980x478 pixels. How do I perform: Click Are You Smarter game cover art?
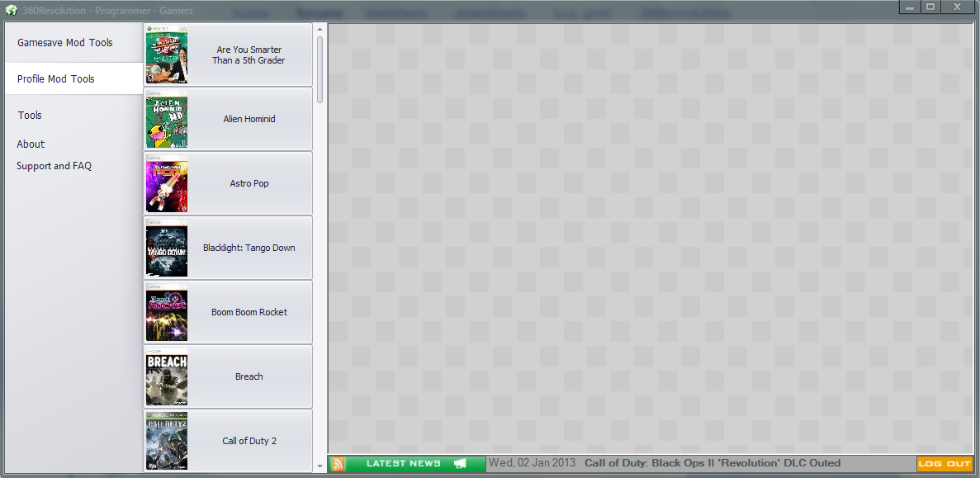[x=167, y=54]
